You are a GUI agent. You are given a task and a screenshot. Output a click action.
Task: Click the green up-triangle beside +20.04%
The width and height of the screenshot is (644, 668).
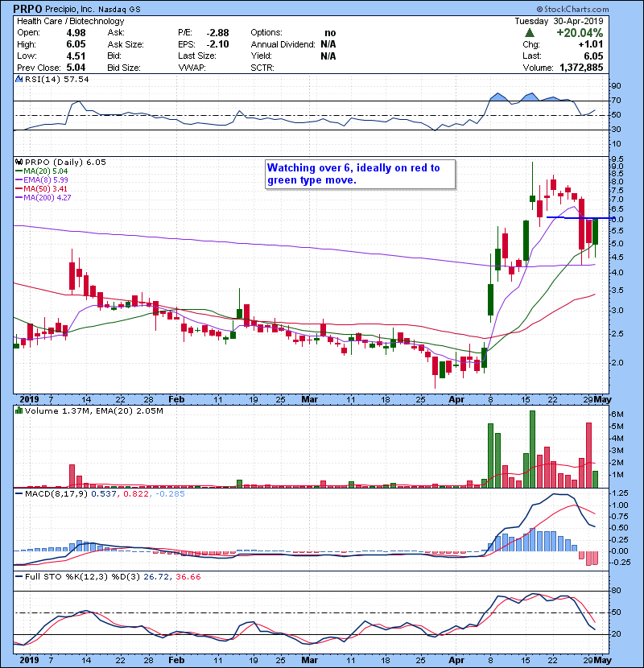coord(530,33)
